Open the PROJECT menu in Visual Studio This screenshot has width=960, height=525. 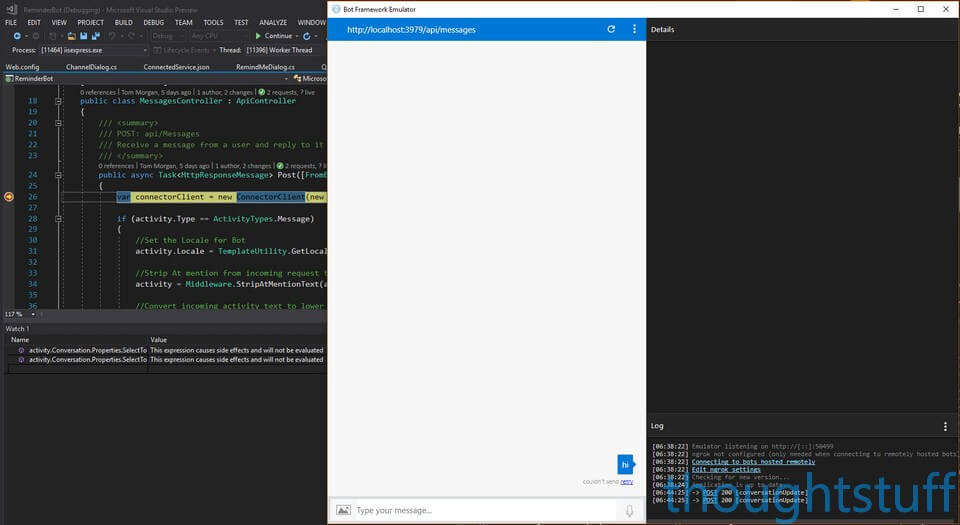91,23
